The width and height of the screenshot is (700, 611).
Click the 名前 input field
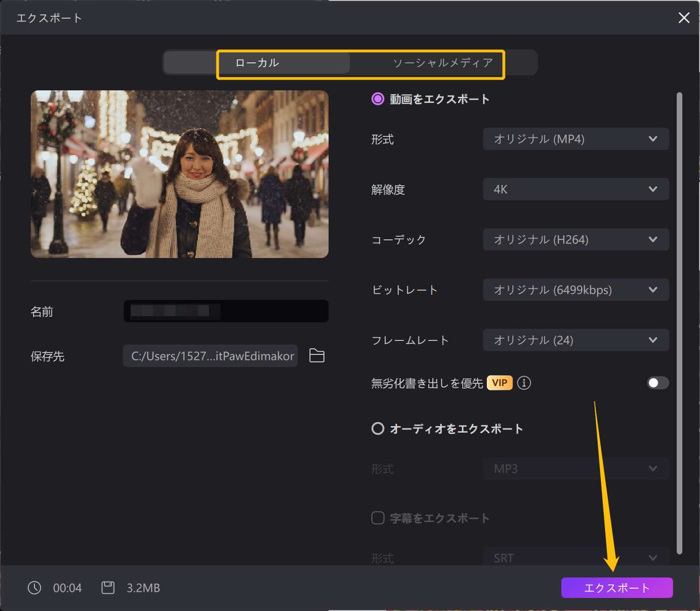click(x=226, y=311)
